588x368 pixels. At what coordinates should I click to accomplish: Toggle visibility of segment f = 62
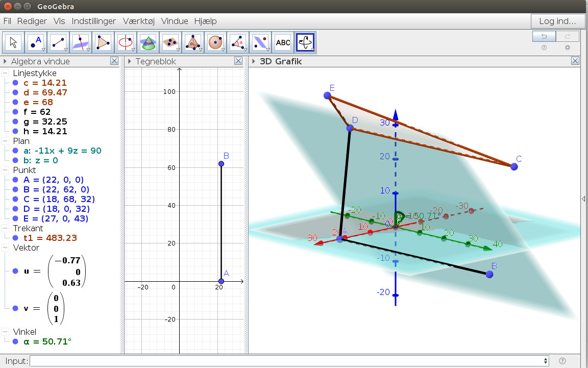[x=15, y=112]
